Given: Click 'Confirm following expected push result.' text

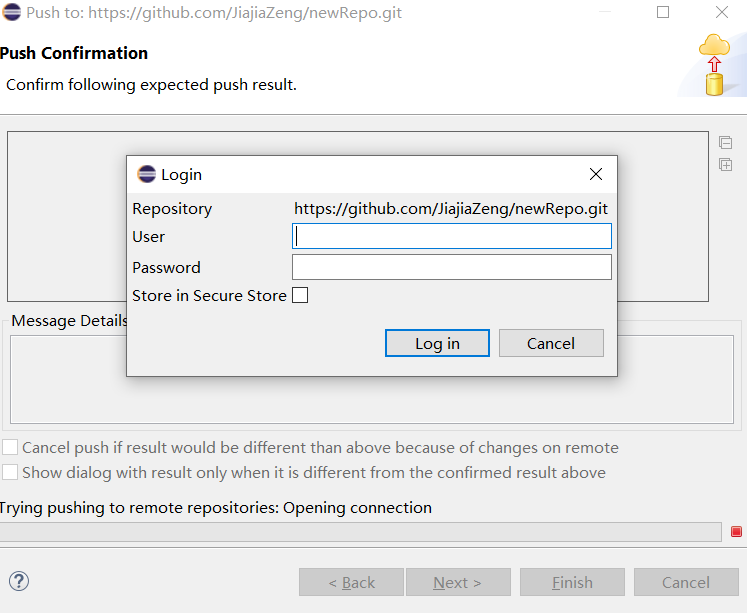Looking at the screenshot, I should point(151,85).
